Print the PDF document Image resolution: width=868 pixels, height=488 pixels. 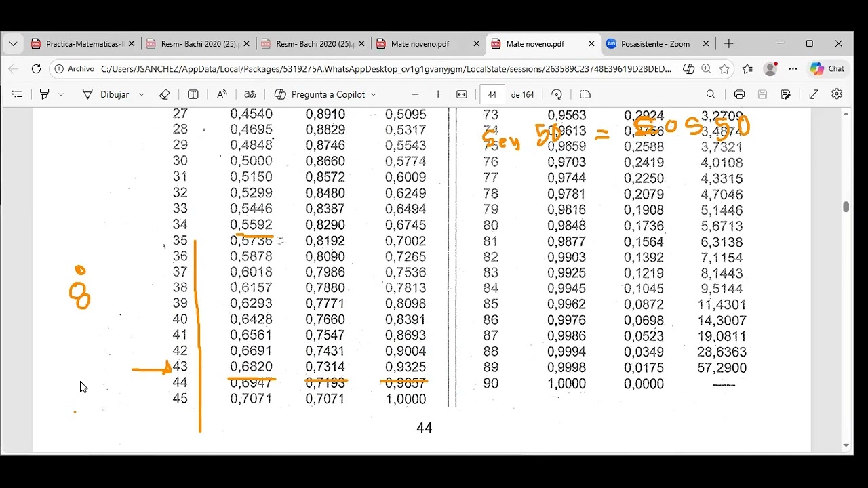tap(740, 94)
